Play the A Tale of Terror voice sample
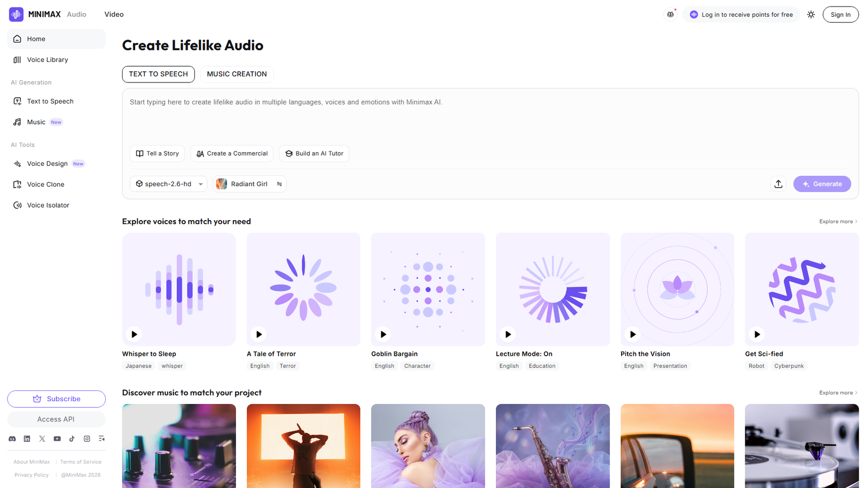Image resolution: width=868 pixels, height=488 pixels. click(259, 335)
